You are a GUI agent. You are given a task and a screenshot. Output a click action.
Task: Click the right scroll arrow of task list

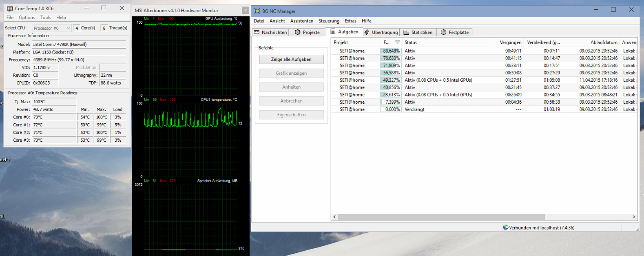coord(634,217)
